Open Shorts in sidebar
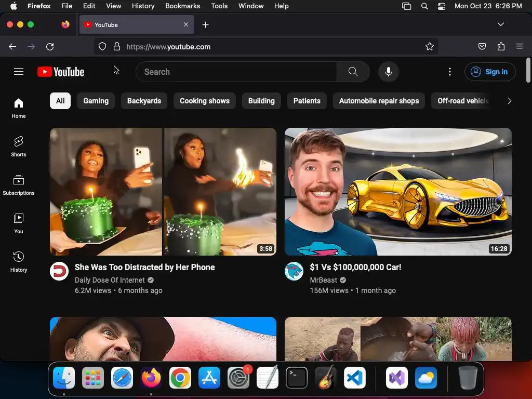 19,147
